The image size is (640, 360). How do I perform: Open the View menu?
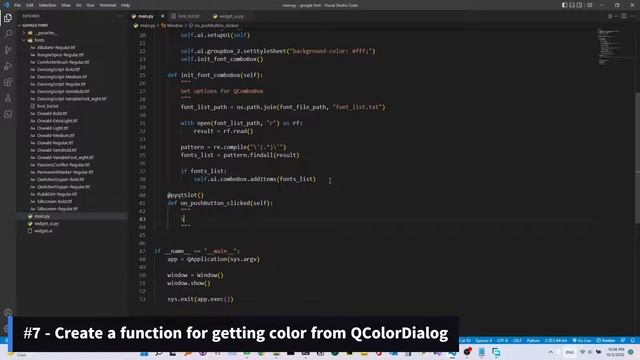[x=66, y=5]
